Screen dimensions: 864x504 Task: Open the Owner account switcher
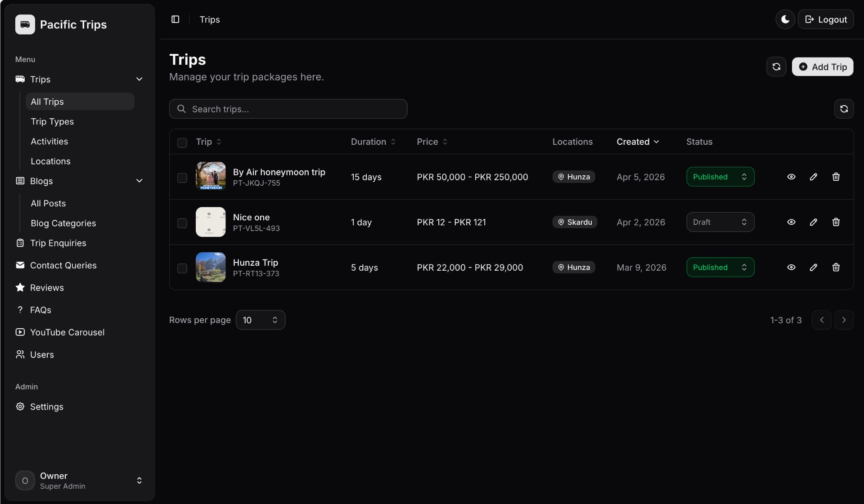pos(80,481)
